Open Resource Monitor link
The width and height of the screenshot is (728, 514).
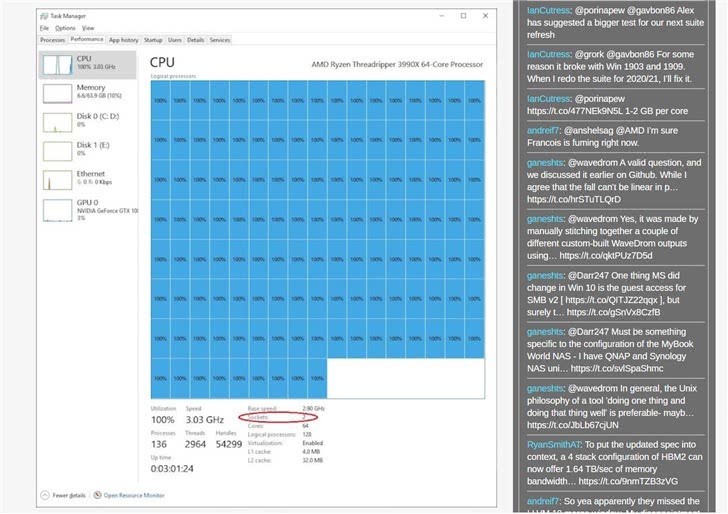click(134, 495)
